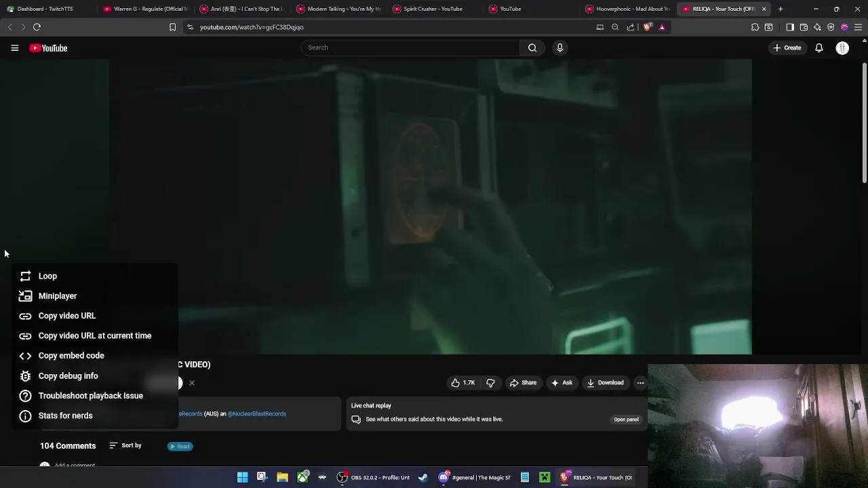The image size is (868, 488).
Task: Switch to Warren G - Regulate tab
Action: tap(146, 9)
